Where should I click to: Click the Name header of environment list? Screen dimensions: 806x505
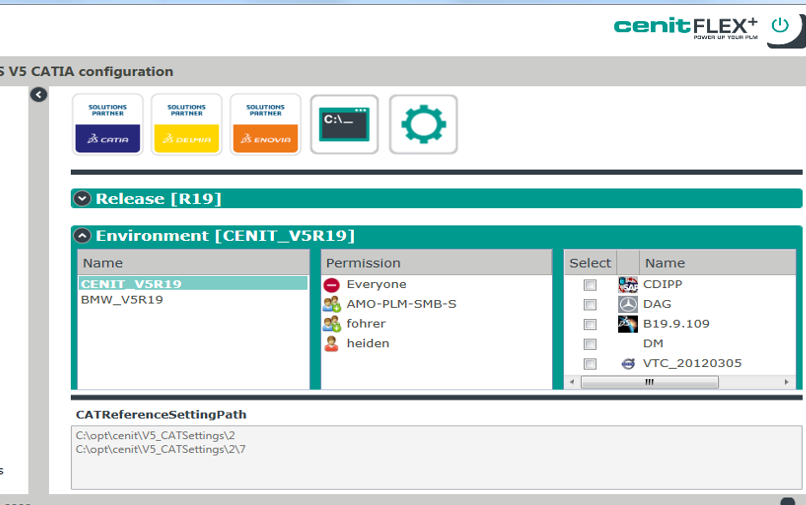pos(193,263)
